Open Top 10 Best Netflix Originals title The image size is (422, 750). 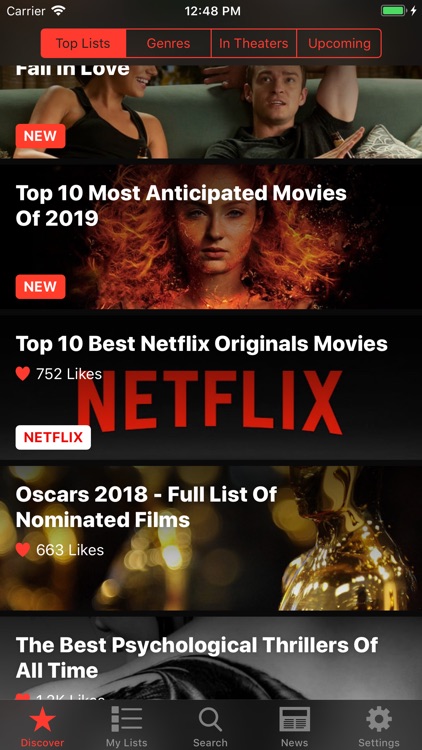coord(201,343)
